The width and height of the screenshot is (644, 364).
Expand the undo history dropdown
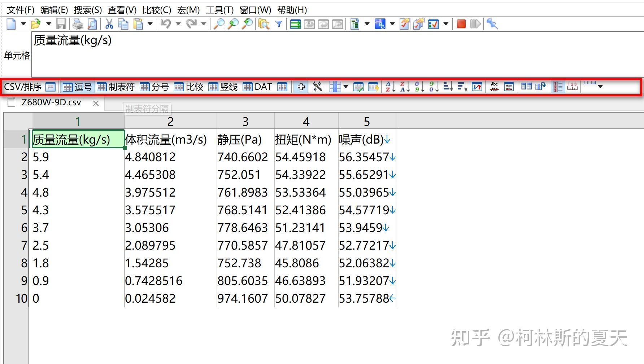point(178,24)
